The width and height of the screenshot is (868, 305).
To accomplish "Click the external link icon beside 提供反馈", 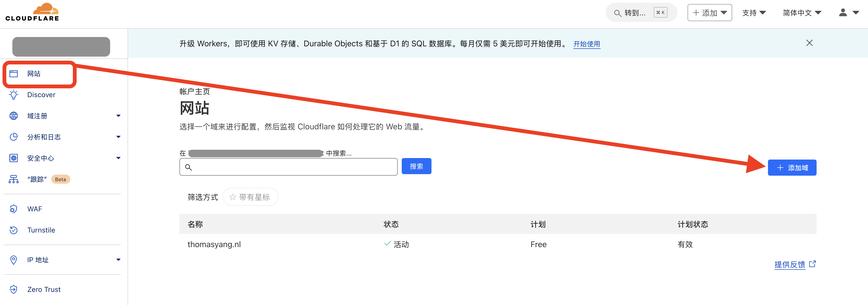I will click(x=812, y=264).
